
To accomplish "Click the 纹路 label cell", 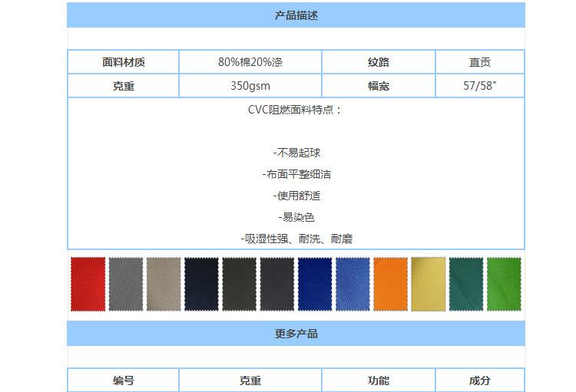I will click(x=379, y=62).
